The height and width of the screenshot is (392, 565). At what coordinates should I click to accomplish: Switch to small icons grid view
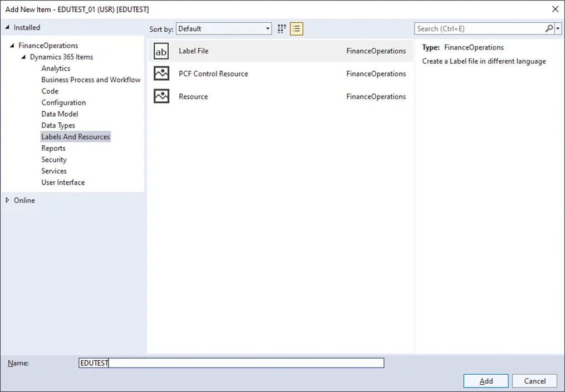coord(282,29)
